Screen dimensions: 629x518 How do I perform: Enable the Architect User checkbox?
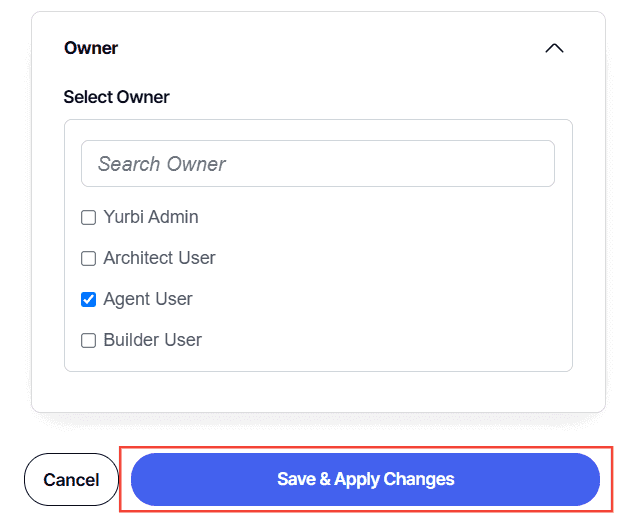coord(89,258)
